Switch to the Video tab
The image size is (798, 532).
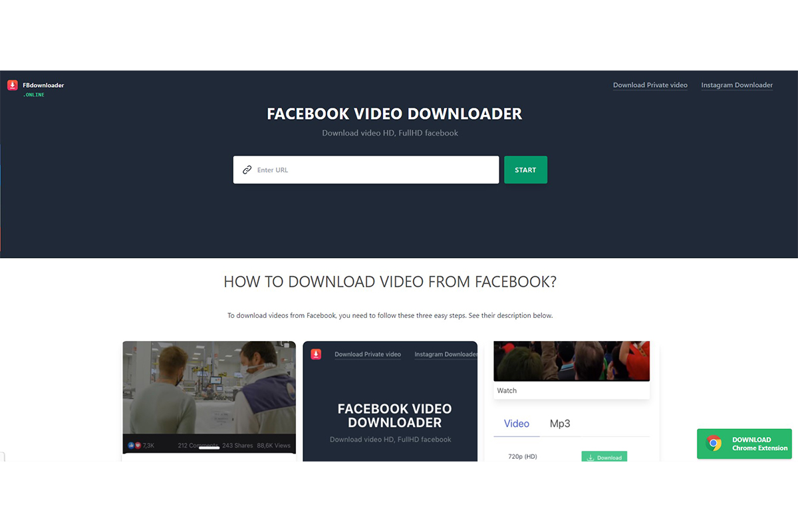[517, 424]
